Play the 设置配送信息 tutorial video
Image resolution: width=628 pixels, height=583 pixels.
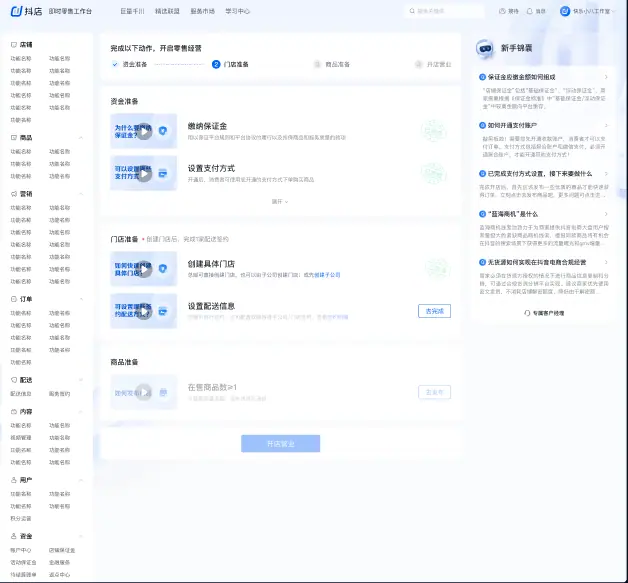(144, 312)
